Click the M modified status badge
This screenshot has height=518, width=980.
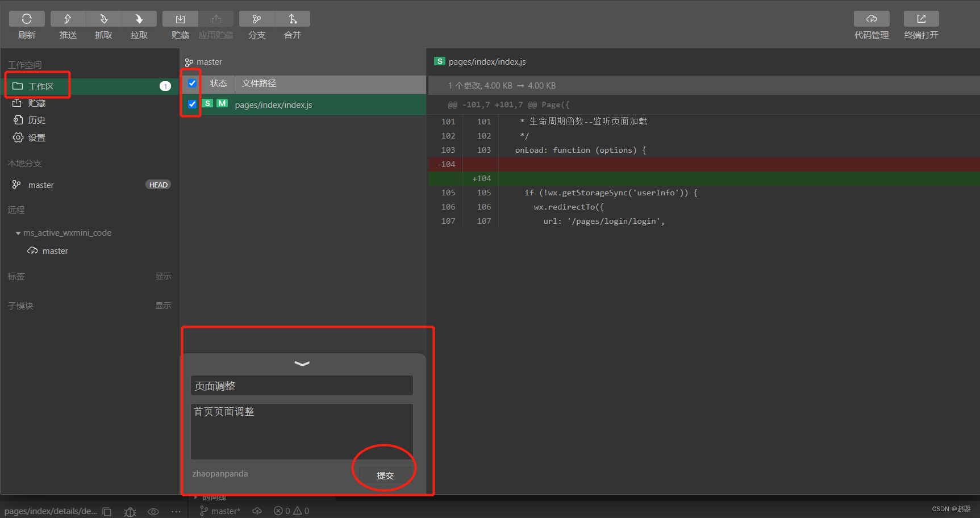(x=222, y=103)
